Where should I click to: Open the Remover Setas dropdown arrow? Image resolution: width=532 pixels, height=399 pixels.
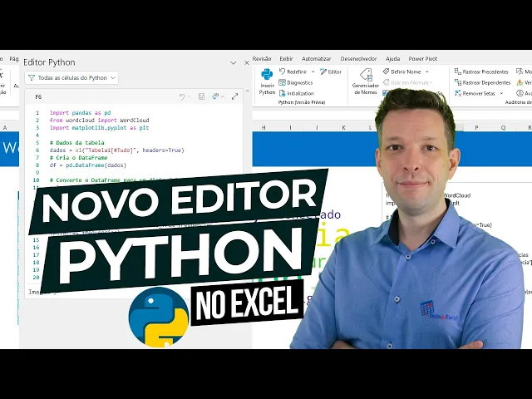click(x=501, y=93)
